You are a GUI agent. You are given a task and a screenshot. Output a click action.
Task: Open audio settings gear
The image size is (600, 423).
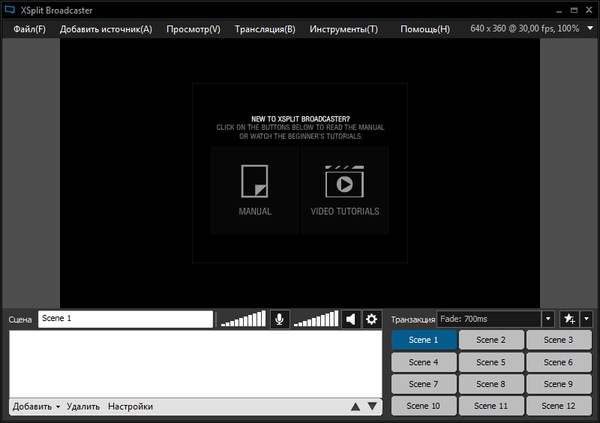click(372, 319)
